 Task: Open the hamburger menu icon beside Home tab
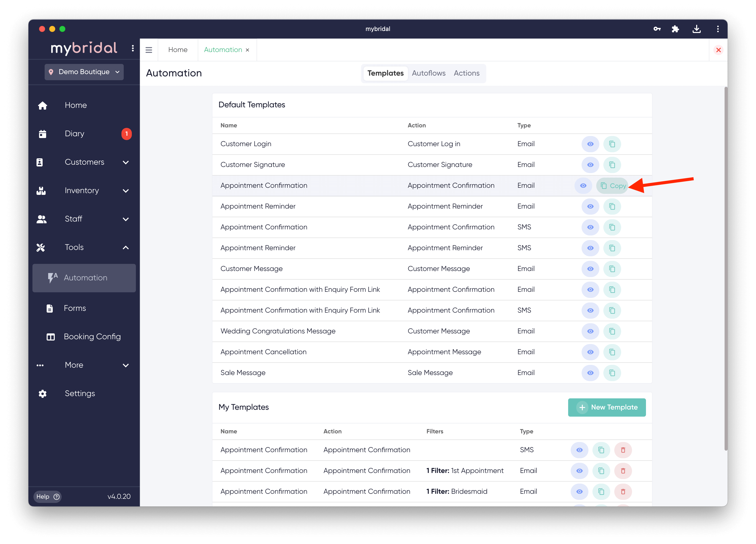149,50
